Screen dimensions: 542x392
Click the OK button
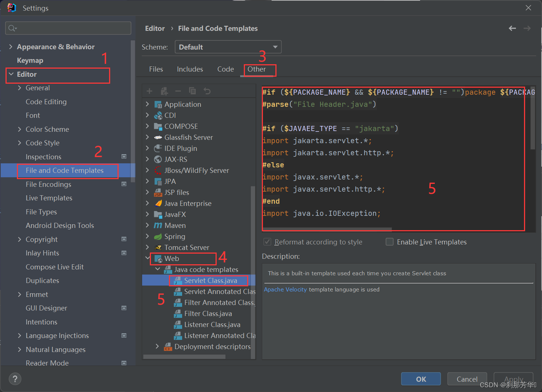tap(421, 379)
